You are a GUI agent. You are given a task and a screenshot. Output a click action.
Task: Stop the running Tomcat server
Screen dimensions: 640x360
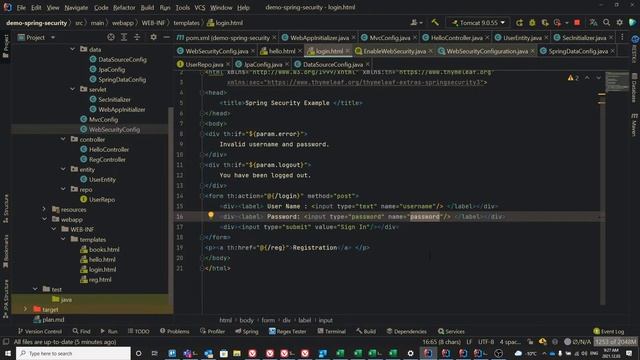[577, 23]
